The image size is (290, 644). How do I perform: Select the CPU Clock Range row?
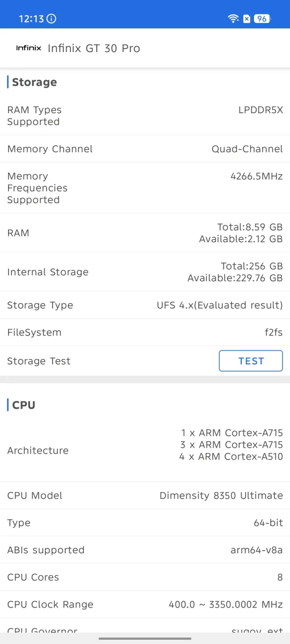click(x=145, y=604)
